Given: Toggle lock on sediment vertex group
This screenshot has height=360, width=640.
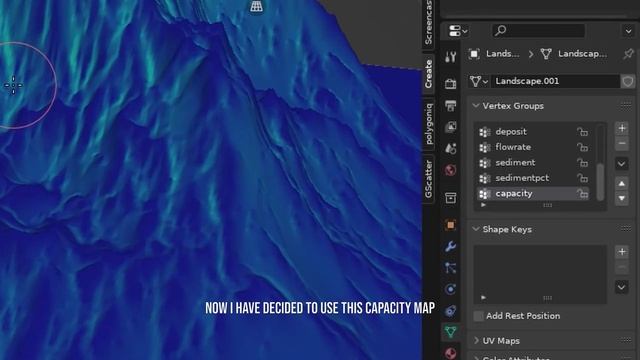Looking at the screenshot, I should [582, 162].
